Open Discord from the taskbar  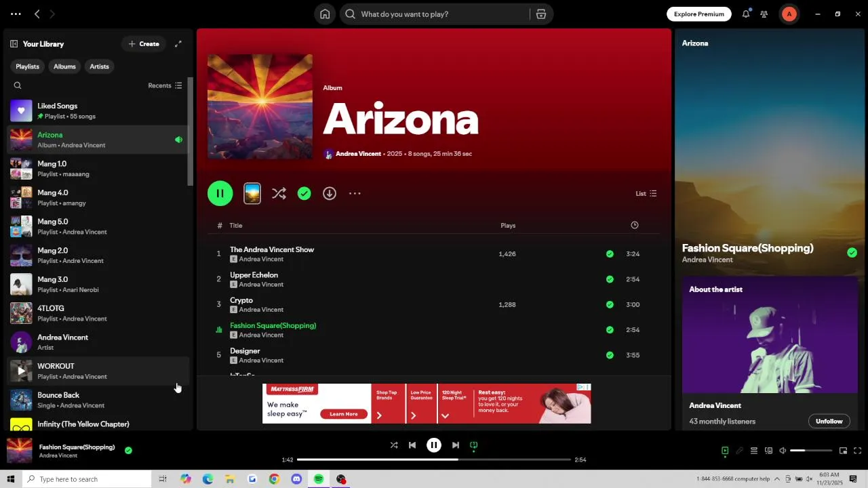click(x=296, y=479)
